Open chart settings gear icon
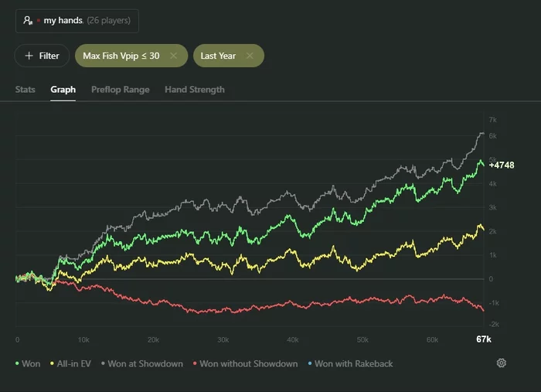The height and width of the screenshot is (392, 541). pos(502,363)
